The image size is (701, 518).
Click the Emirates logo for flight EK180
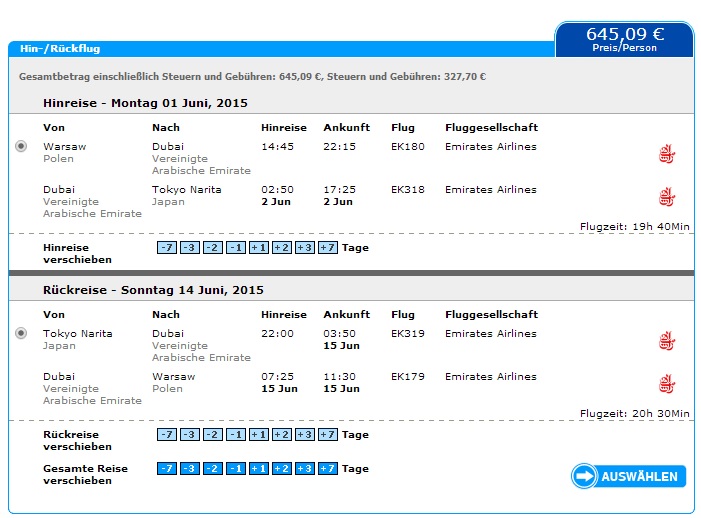(667, 154)
